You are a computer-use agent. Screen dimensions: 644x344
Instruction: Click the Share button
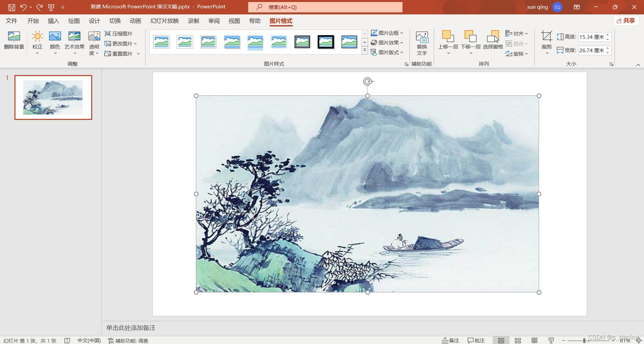point(626,20)
